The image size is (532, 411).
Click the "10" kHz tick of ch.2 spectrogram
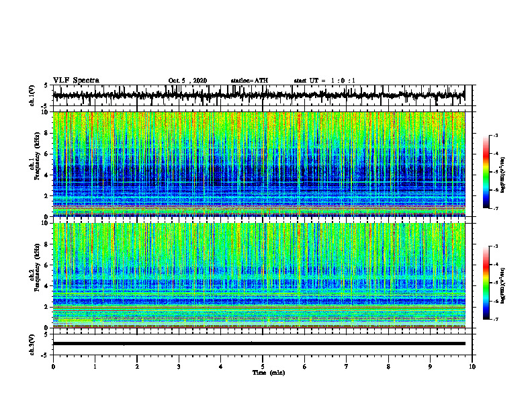[x=46, y=223]
